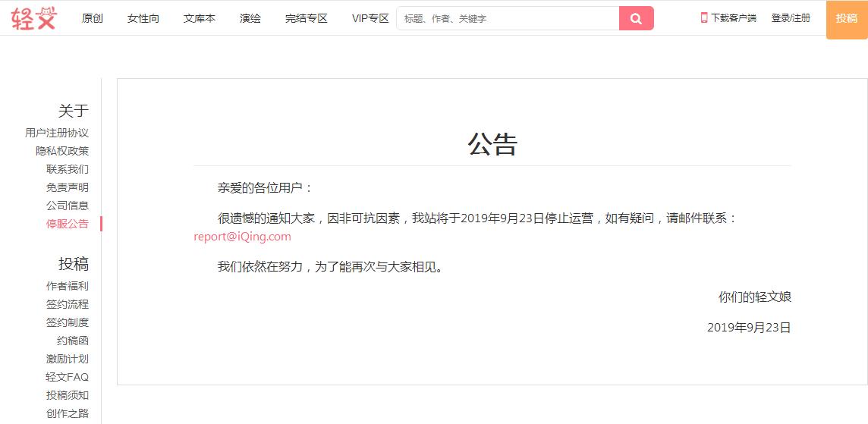Viewport: 868px width, 424px height.
Task: Open 激励计划 sidebar link
Action: [67, 359]
